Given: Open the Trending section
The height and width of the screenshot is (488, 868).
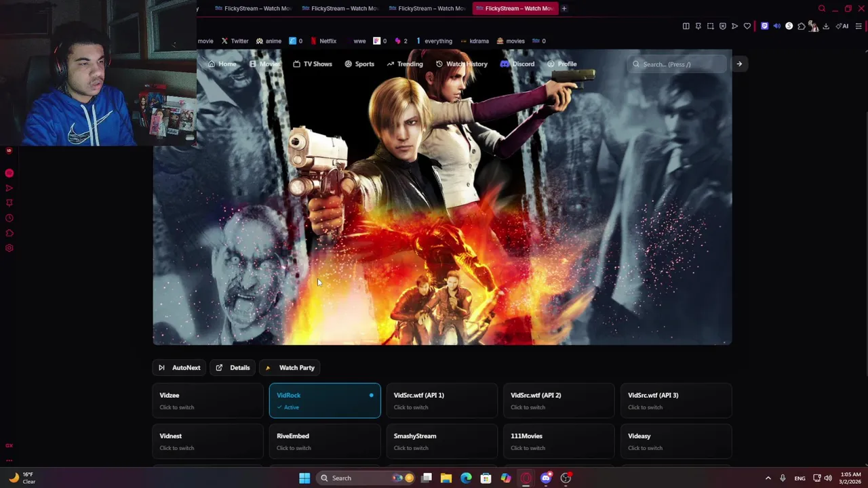Looking at the screenshot, I should (x=405, y=64).
